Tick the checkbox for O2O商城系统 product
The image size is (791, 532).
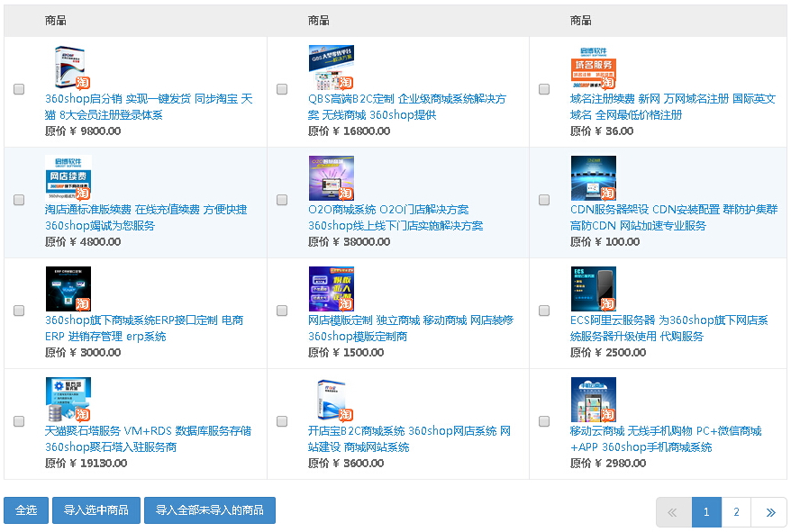(x=282, y=200)
